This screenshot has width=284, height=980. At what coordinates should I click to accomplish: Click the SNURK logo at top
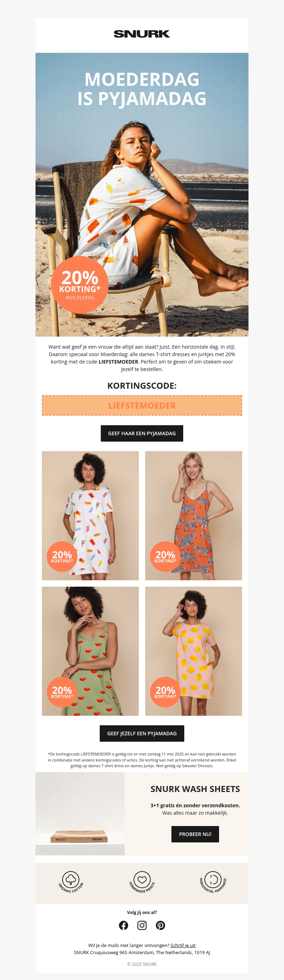(142, 34)
